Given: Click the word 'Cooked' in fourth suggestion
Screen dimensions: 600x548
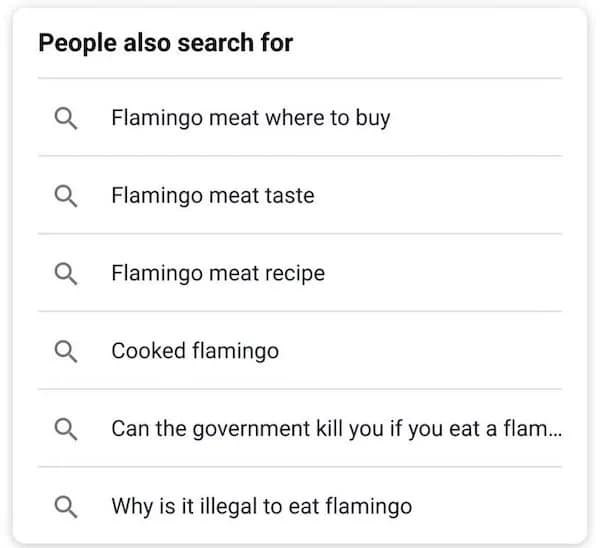Looking at the screenshot, I should coord(146,351).
